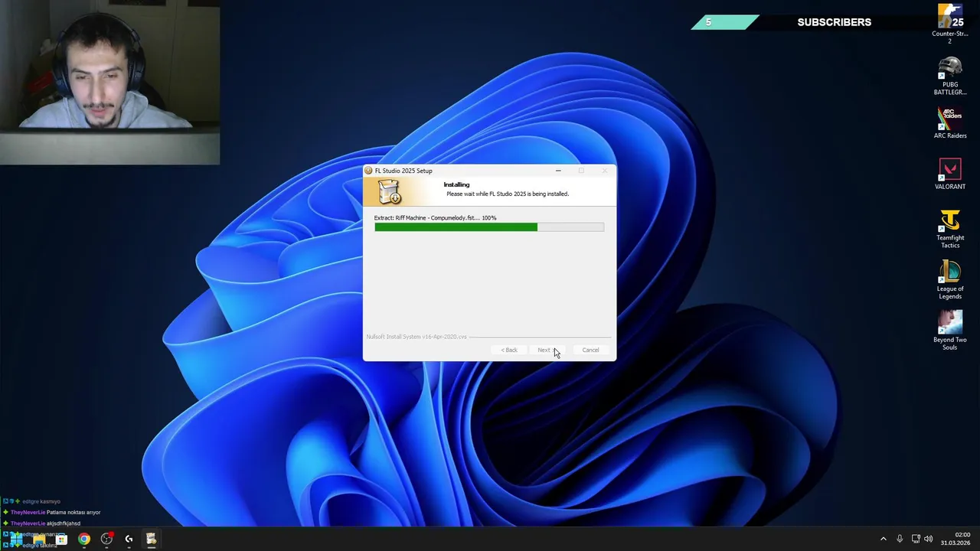
Task: Minimize the FL Studio 2025 Setup window
Action: point(558,171)
